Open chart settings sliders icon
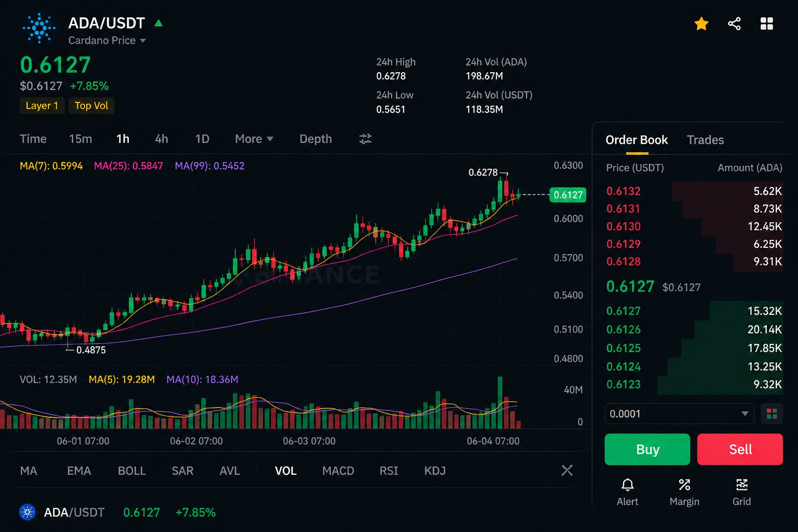 (x=365, y=139)
